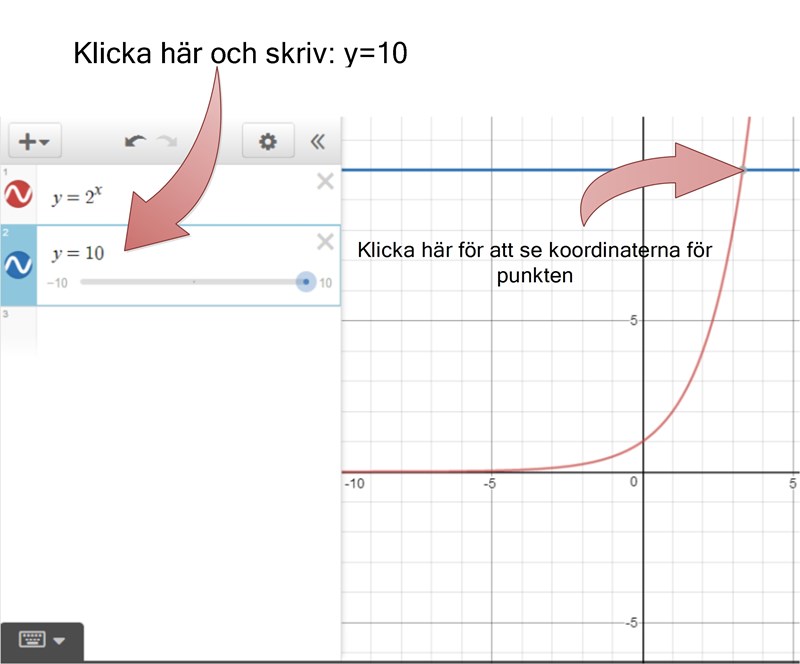Edit the slider lower limit −10
The image size is (800, 664).
[x=56, y=284]
